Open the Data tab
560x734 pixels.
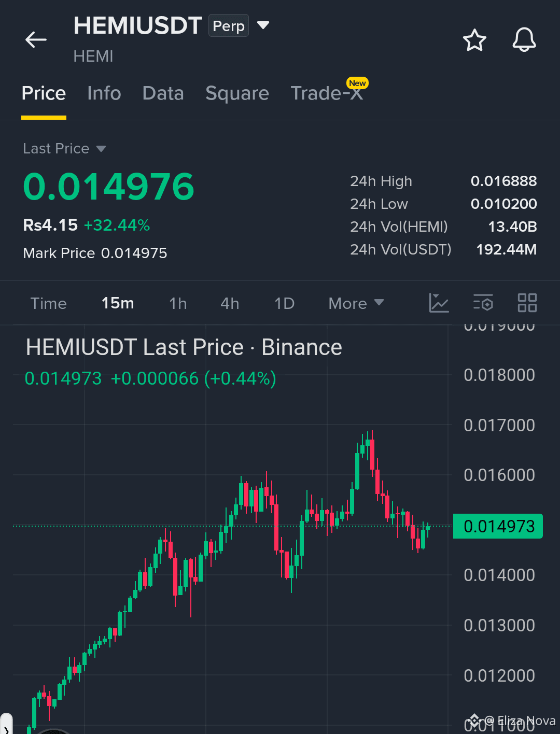(x=163, y=93)
